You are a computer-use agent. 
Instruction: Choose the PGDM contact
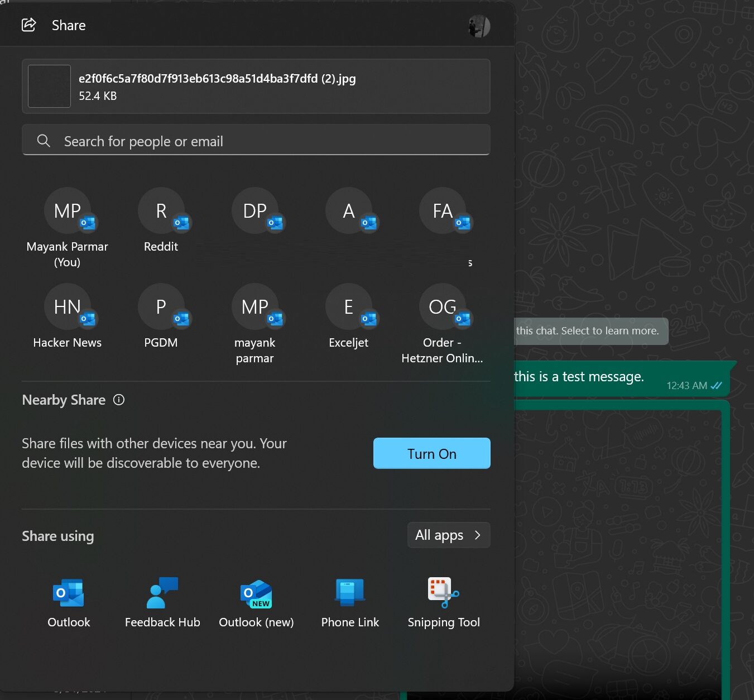coord(161,317)
